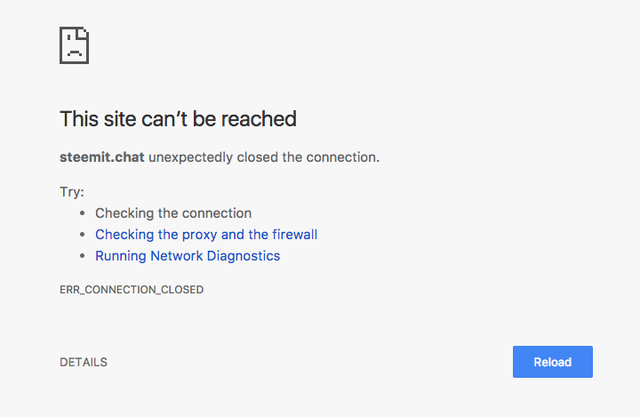Click the ERR_CONNECTION_CLOSED error code
640x417 pixels.
click(x=132, y=290)
